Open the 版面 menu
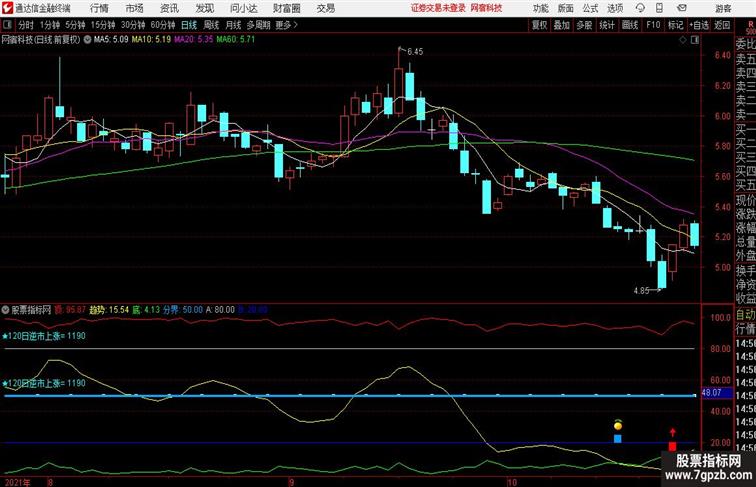 coord(566,8)
